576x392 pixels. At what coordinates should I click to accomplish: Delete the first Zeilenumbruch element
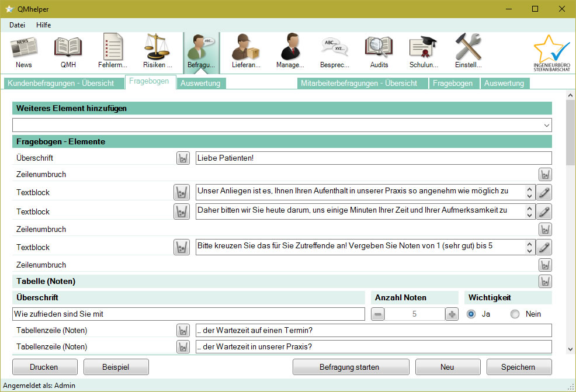545,175
